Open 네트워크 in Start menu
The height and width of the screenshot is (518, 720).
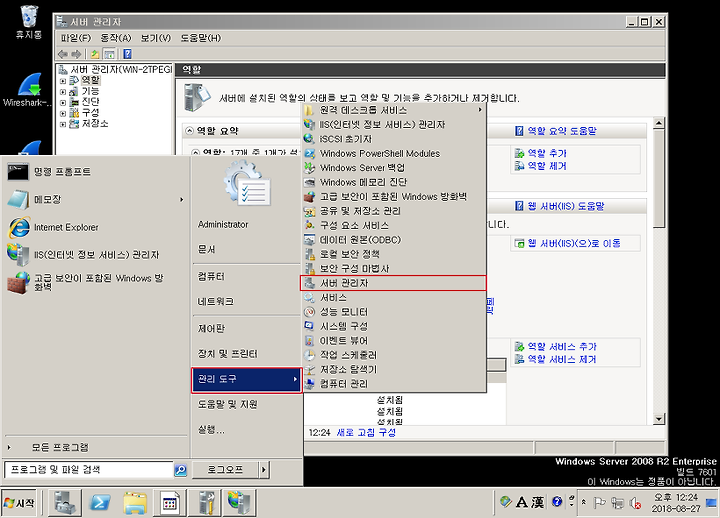point(216,302)
